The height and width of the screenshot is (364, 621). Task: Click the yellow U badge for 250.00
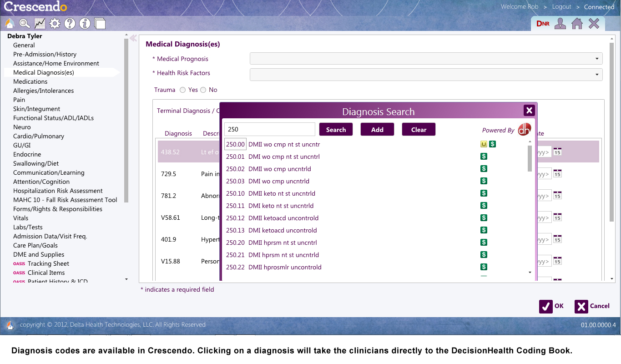click(484, 144)
